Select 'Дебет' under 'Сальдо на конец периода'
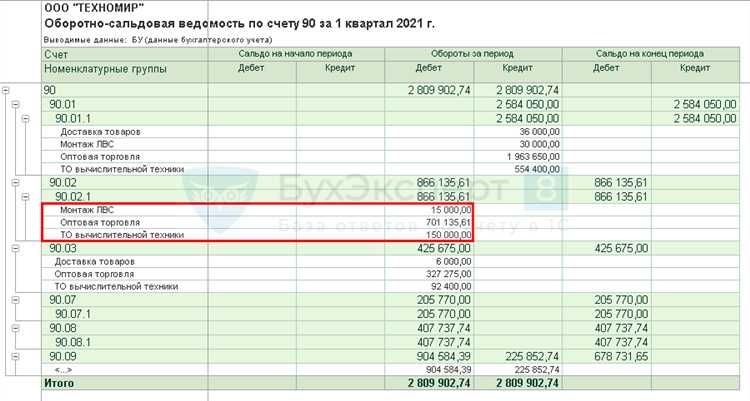This screenshot has height=401, width=750. tap(606, 68)
